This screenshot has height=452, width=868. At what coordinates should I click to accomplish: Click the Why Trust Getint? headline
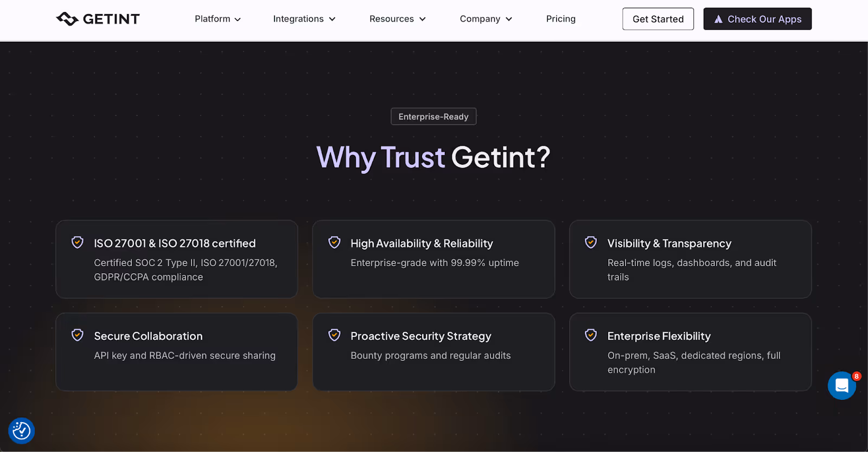[x=433, y=158]
